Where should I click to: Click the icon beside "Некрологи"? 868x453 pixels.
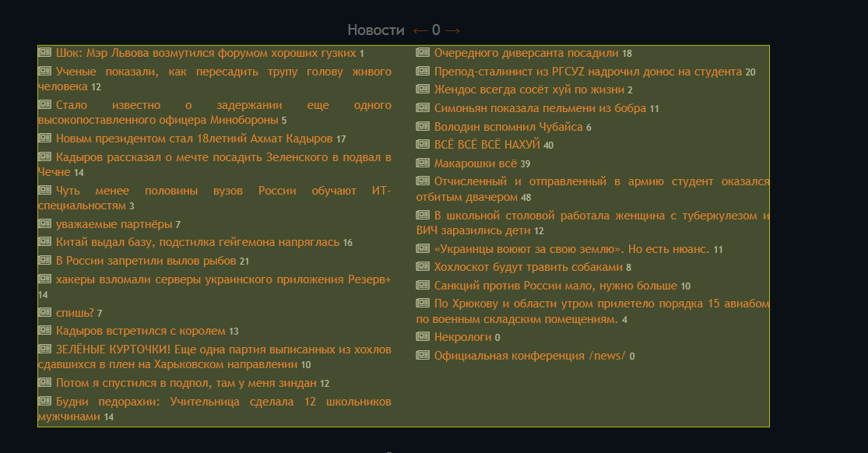click(x=423, y=337)
